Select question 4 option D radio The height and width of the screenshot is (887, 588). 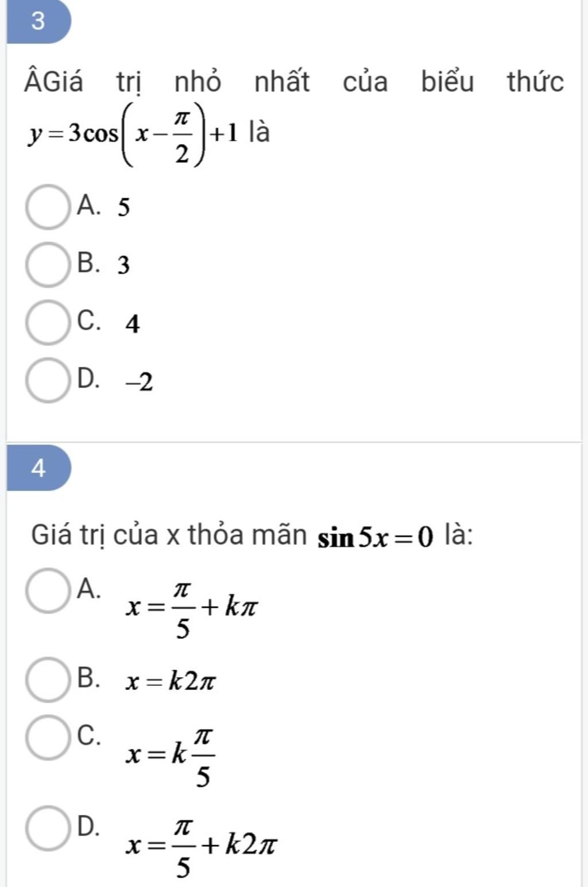pos(47,828)
